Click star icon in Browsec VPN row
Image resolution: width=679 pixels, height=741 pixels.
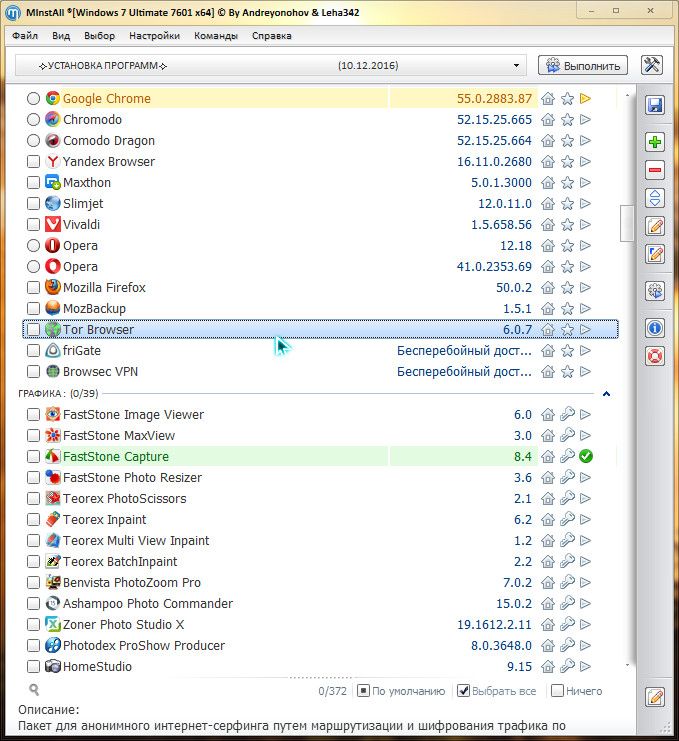point(567,372)
